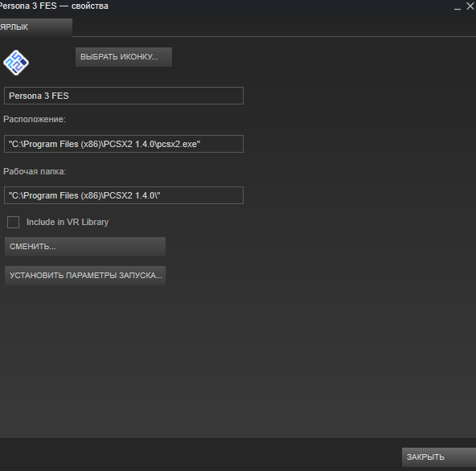Image resolution: width=476 pixels, height=471 pixels.
Task: Click the СМЕНИТЬ button
Action: [x=85, y=247]
